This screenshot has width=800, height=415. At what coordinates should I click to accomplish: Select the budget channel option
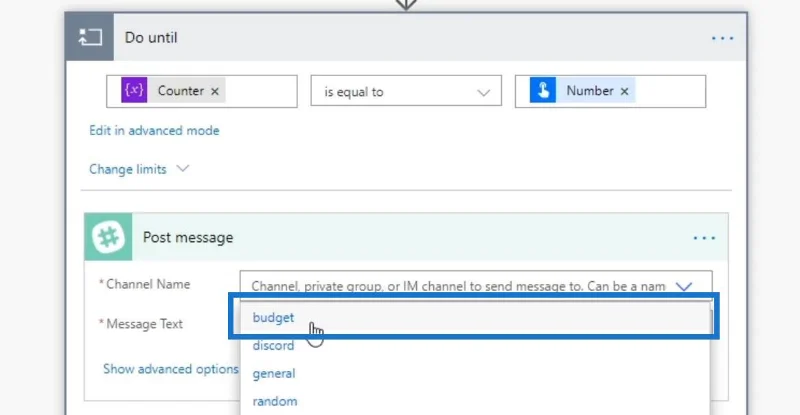475,318
